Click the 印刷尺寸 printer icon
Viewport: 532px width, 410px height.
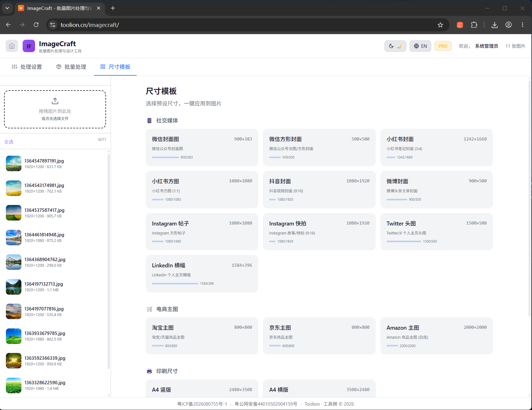coord(149,371)
